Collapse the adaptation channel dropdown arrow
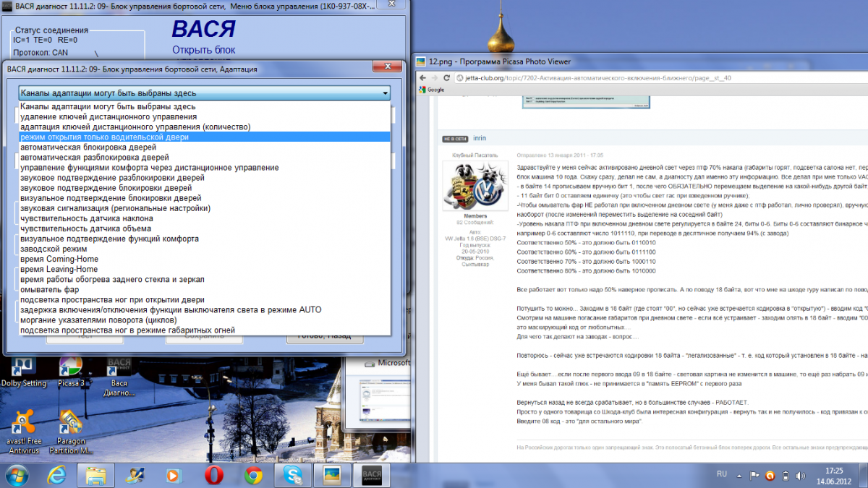Viewport: 868px width, 488px height. point(386,93)
